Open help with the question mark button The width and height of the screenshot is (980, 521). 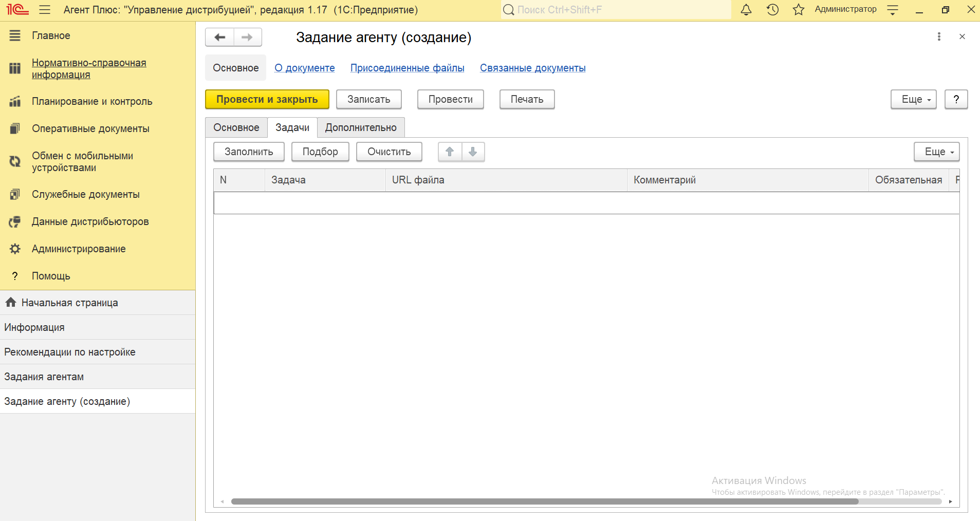[x=956, y=99]
